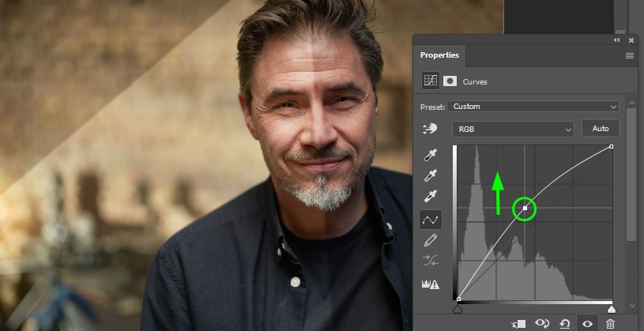The image size is (644, 331).
Task: Toggle Curves layer visibility eye
Action: [x=587, y=324]
